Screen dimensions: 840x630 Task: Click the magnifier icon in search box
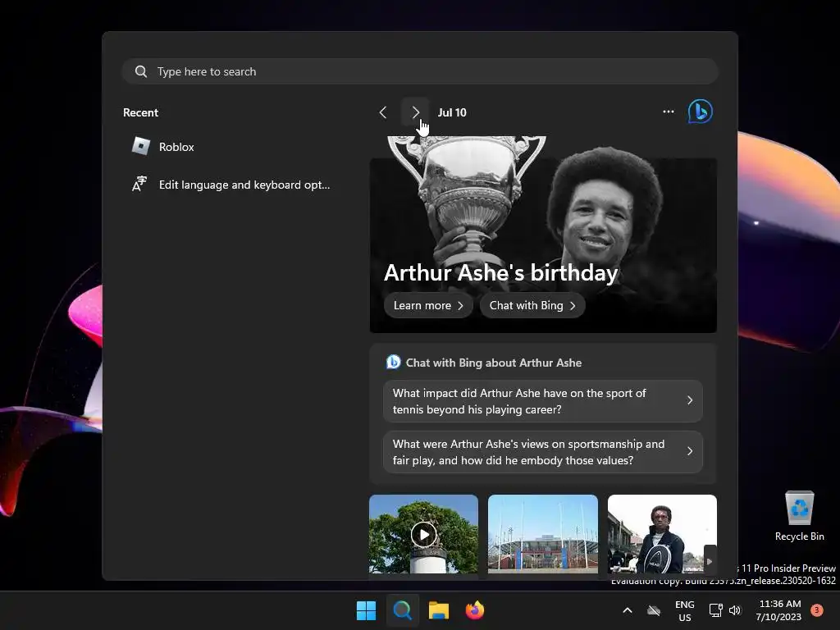tap(141, 71)
